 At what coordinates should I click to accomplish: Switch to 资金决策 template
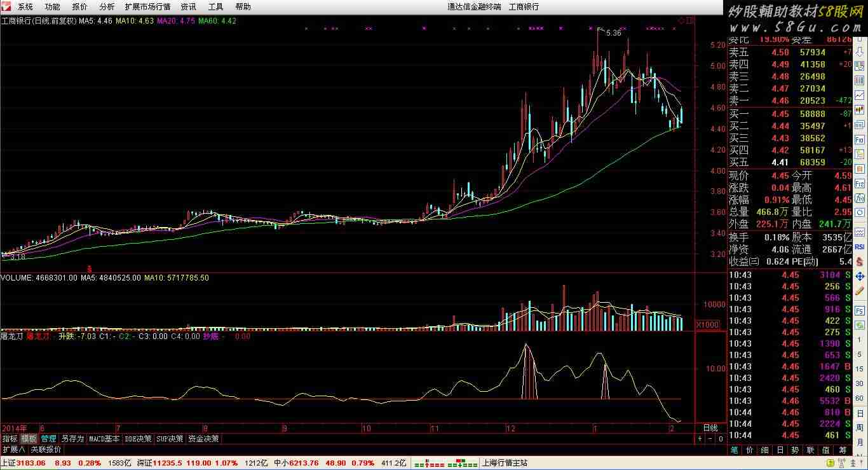(x=203, y=438)
